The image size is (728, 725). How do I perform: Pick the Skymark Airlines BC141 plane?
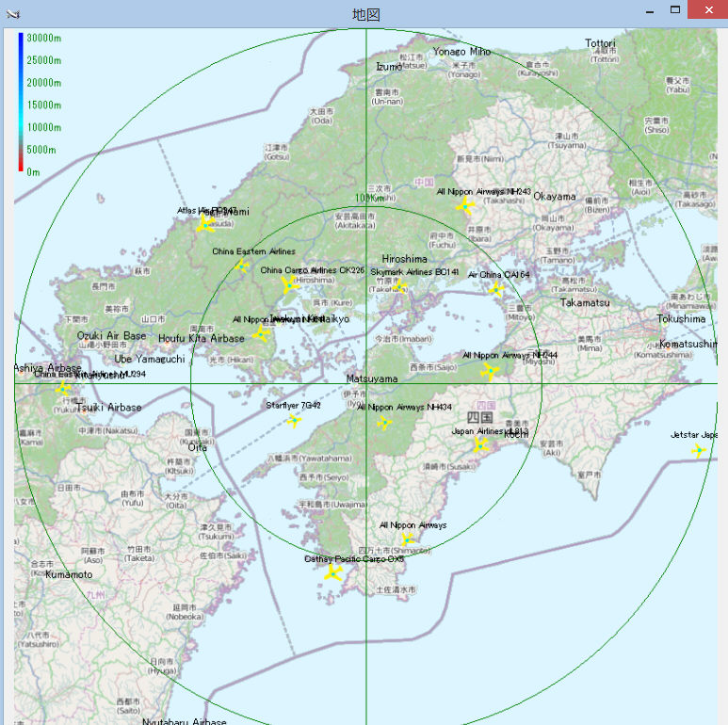click(399, 286)
